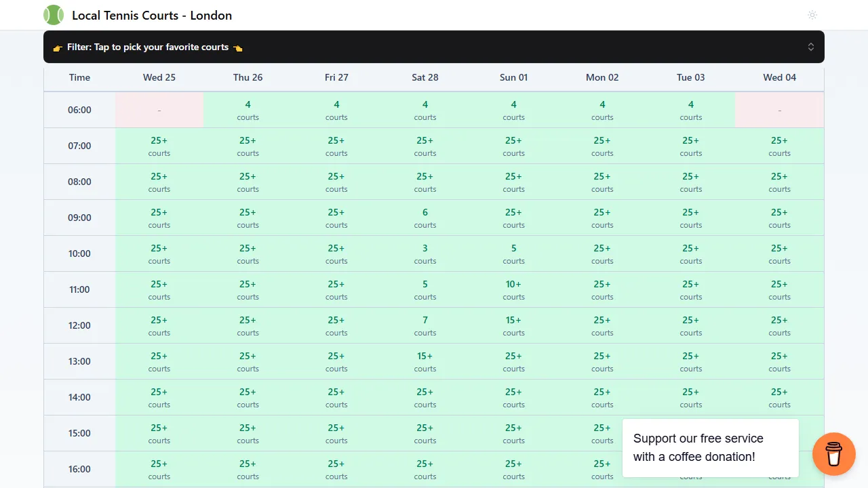Click the 12:00 time row label
Image resolution: width=868 pixels, height=488 pixels.
pyautogui.click(x=79, y=325)
